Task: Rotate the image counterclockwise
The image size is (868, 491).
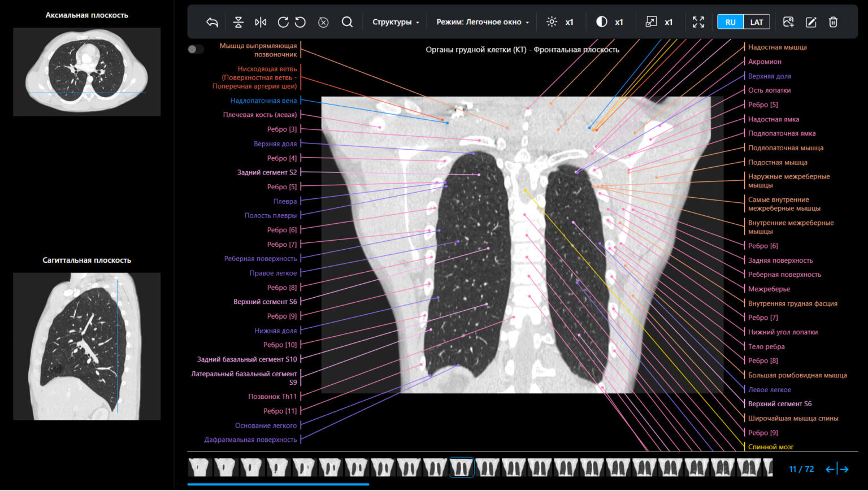Action: (301, 22)
